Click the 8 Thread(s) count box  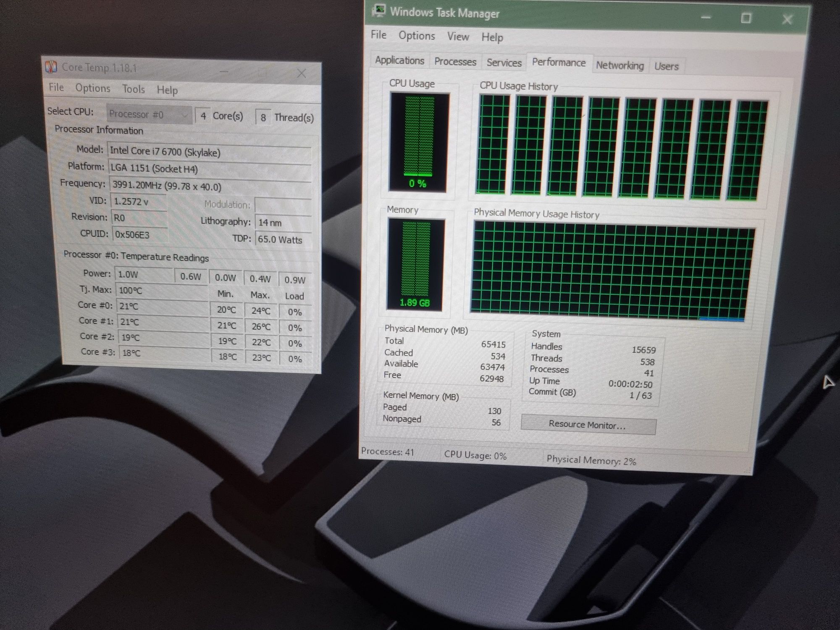coord(263,118)
